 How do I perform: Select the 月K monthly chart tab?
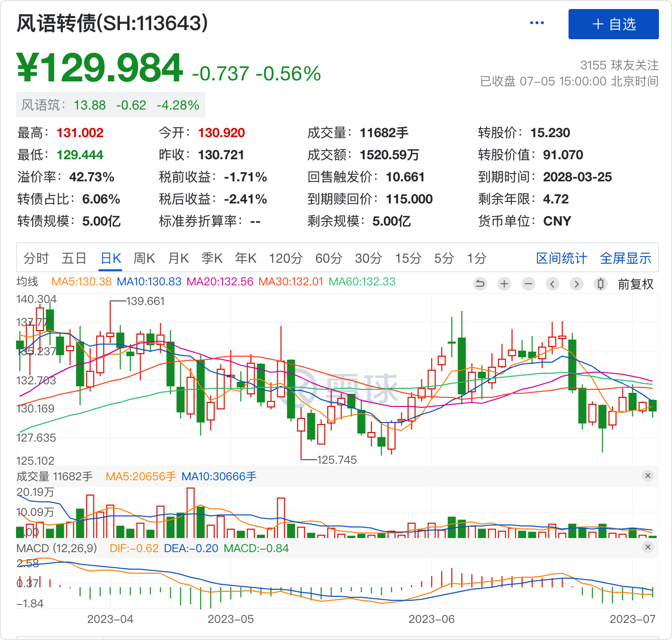pos(178,258)
